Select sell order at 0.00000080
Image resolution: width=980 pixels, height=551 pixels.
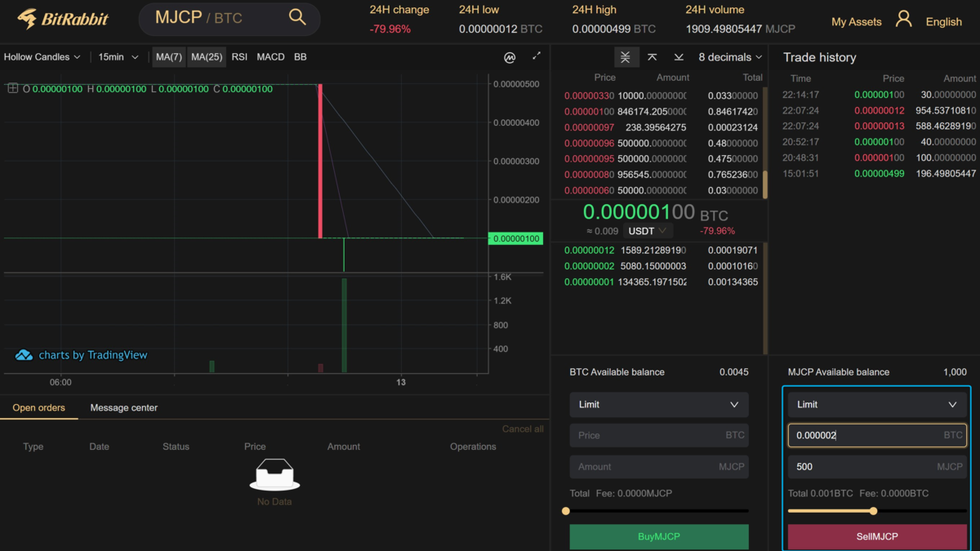click(x=660, y=175)
